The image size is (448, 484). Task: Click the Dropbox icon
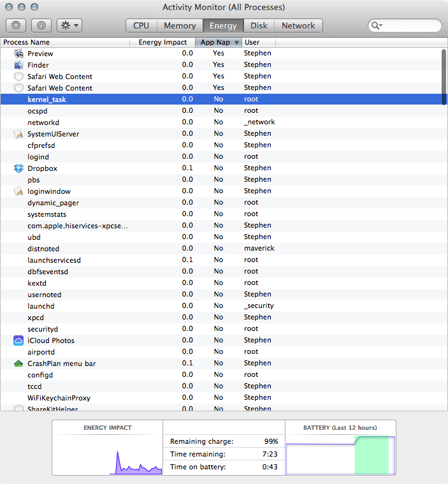click(x=19, y=168)
